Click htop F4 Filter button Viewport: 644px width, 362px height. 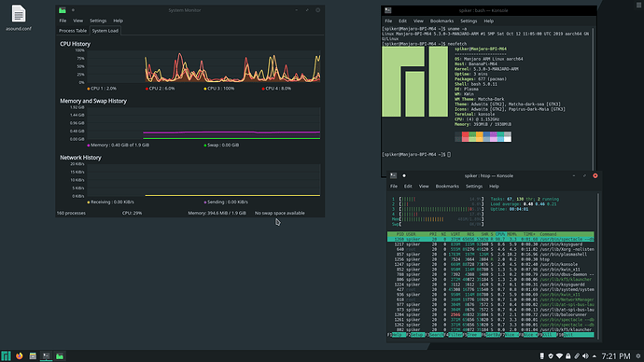[x=455, y=335]
